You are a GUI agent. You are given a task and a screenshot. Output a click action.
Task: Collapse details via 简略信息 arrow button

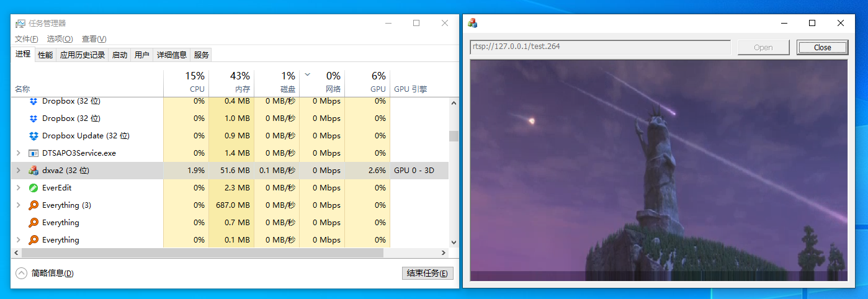tap(22, 273)
